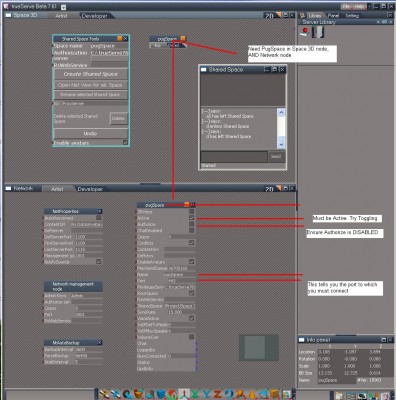Toggle the Authorize checkbox on pugSpace
Viewport: 396px width, 400px height.
pyautogui.click(x=191, y=224)
